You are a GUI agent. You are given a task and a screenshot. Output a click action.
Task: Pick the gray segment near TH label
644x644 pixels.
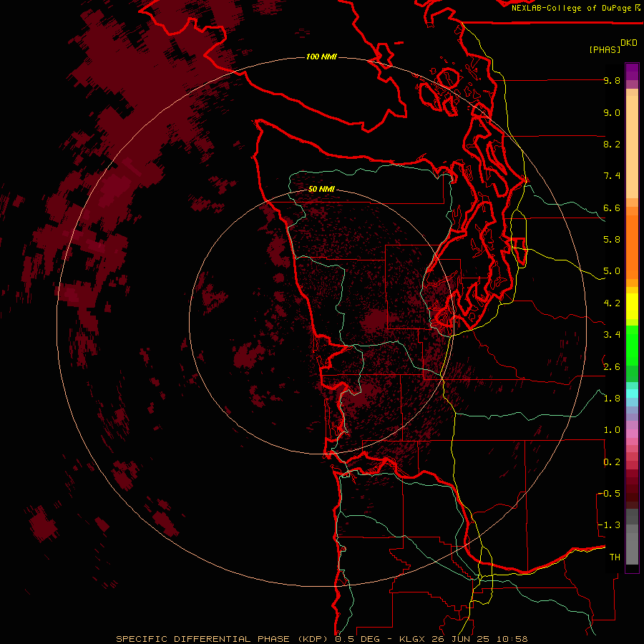(632, 548)
